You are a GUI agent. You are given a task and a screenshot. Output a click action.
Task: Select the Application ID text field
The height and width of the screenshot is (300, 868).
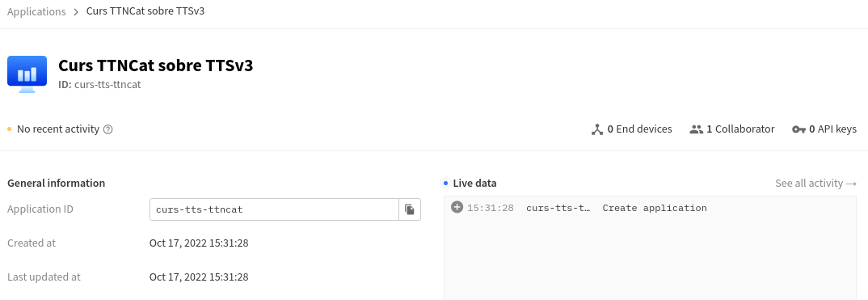(x=274, y=209)
